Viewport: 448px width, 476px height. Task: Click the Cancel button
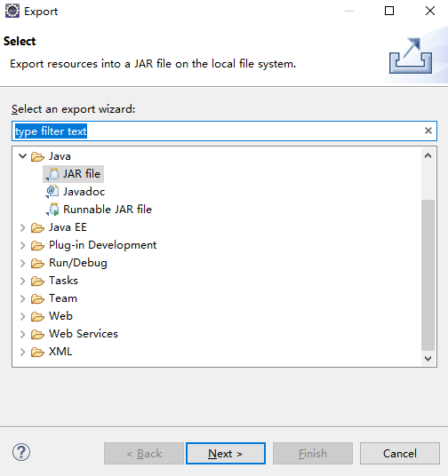(x=400, y=454)
